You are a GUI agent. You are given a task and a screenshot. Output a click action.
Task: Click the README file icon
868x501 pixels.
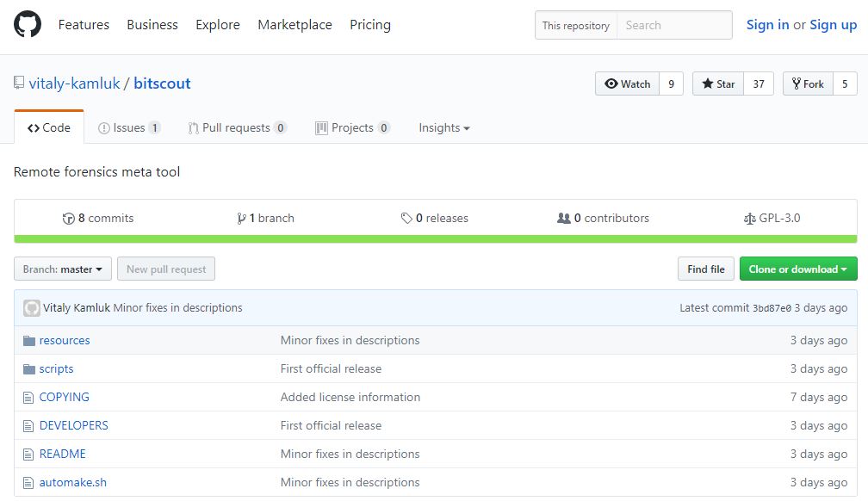(28, 455)
